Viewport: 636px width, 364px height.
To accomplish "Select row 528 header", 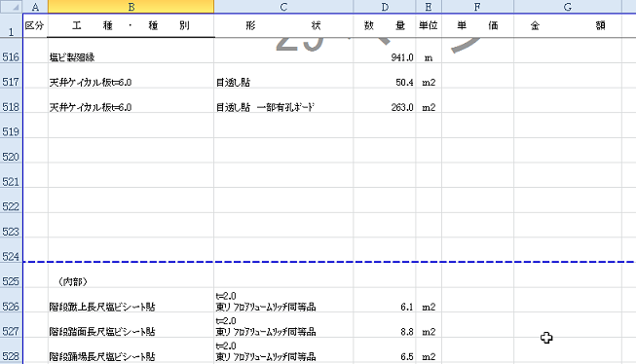I will [11, 350].
